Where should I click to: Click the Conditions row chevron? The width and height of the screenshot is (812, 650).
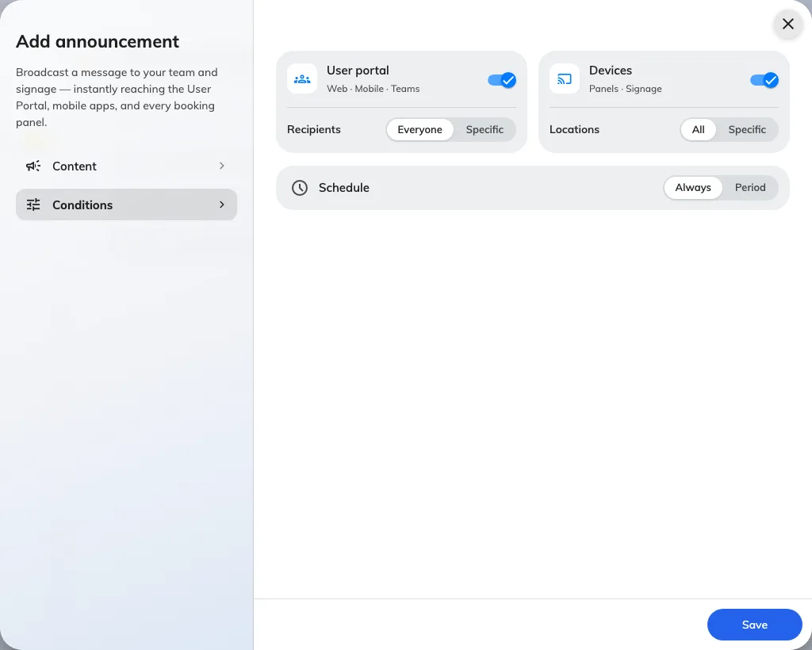222,205
